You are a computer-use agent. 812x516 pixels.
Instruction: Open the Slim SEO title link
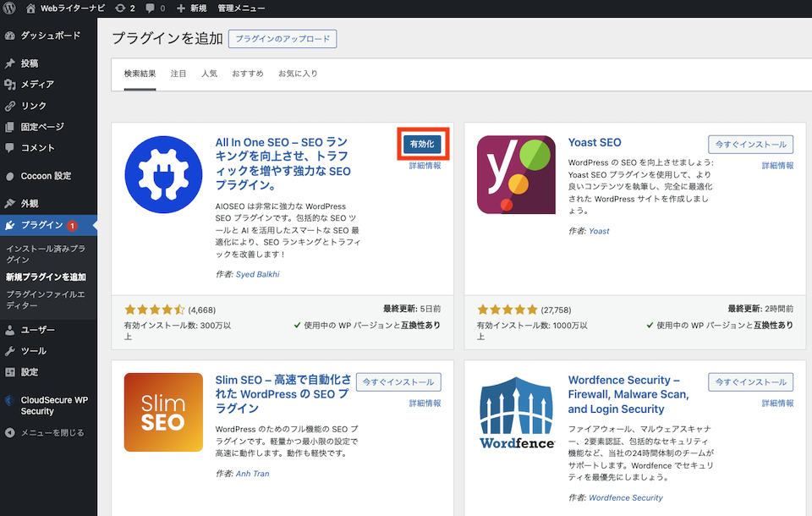[283, 394]
